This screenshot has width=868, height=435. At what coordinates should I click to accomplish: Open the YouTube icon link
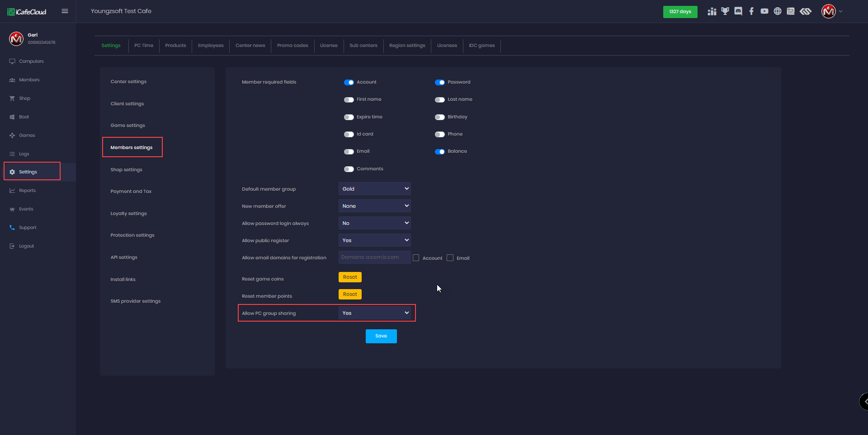point(764,11)
